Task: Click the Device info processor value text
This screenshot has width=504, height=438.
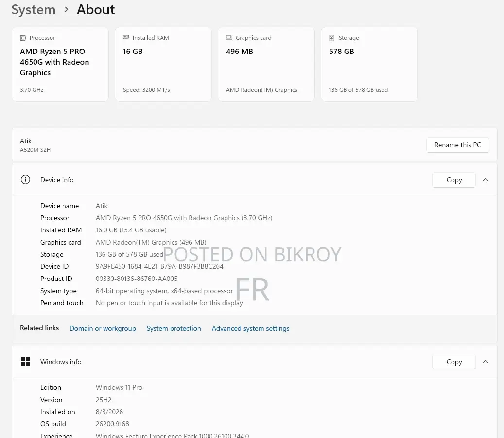Action: 184,218
